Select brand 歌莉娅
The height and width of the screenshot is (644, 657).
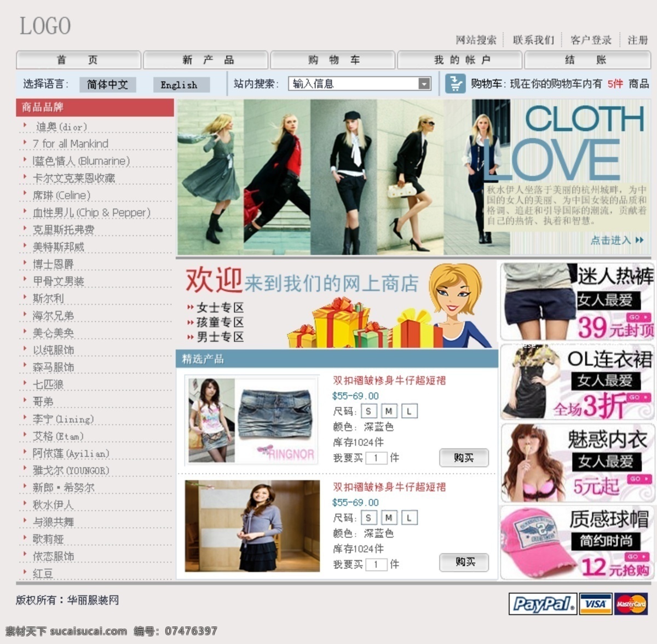point(48,539)
